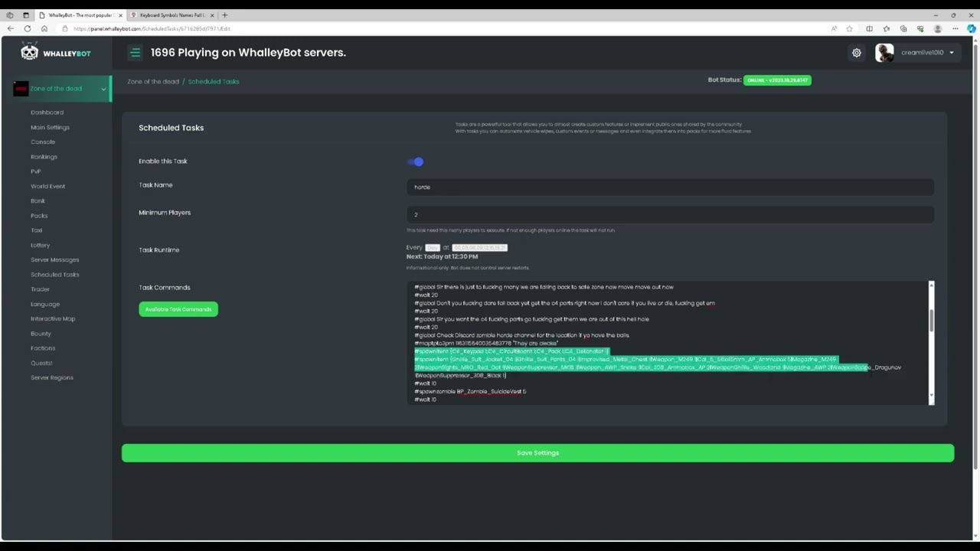Open Packs in the sidebar
The width and height of the screenshot is (980, 551).
tap(39, 216)
